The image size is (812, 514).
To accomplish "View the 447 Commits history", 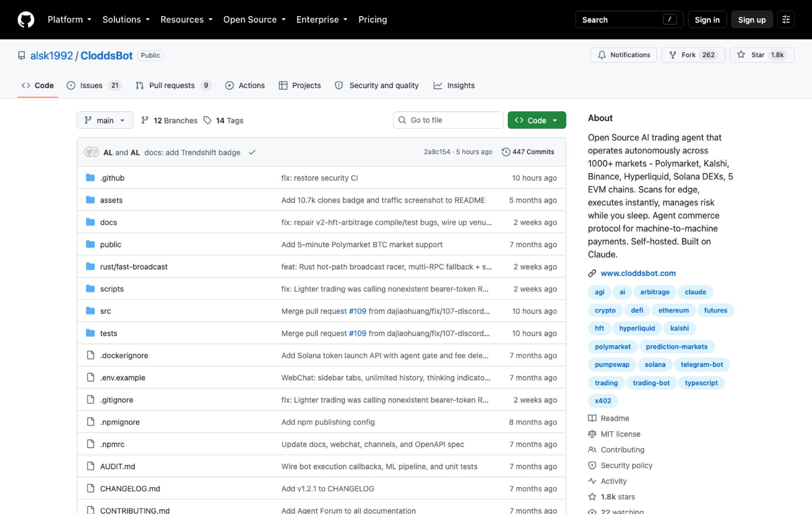I will tap(528, 152).
